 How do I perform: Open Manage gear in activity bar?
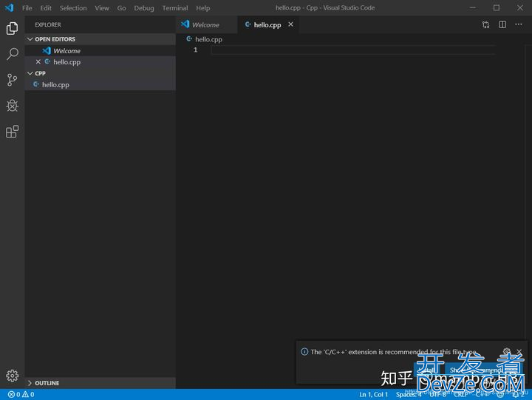point(13,376)
